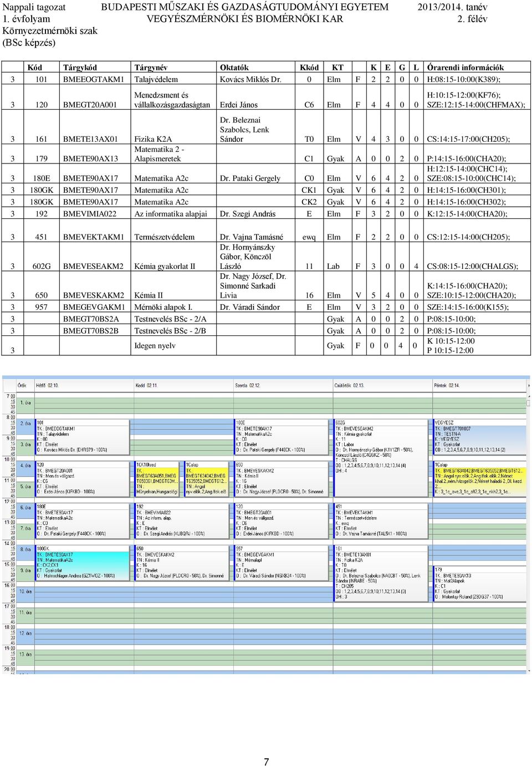Image resolution: width=532 pixels, height=766 pixels.
Task: Open the Friday 179 Mat2Alapok block
Action: pyautogui.click(x=480, y=584)
